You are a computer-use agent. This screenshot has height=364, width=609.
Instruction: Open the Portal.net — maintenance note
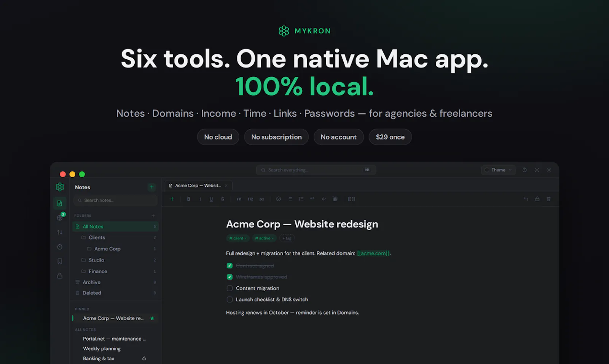coord(114,339)
